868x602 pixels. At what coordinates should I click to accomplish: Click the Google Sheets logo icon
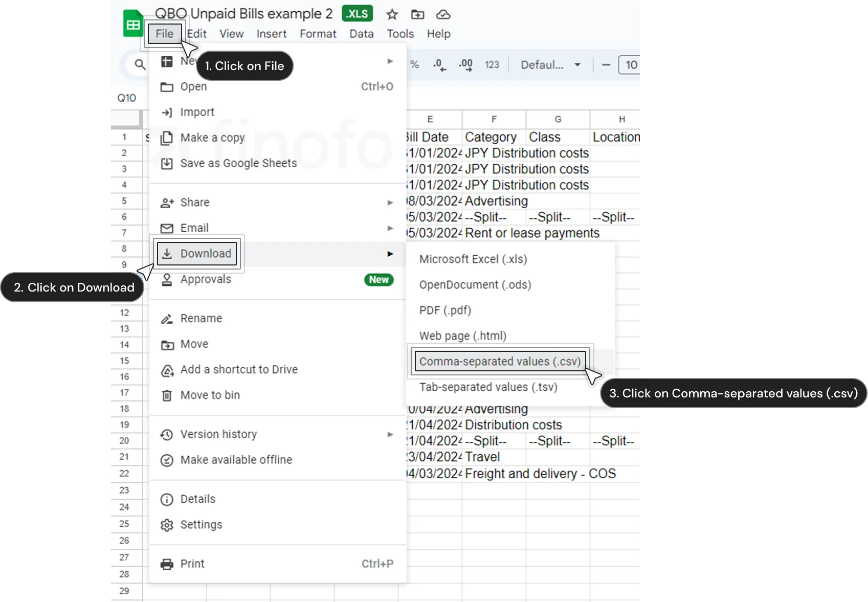(x=133, y=24)
